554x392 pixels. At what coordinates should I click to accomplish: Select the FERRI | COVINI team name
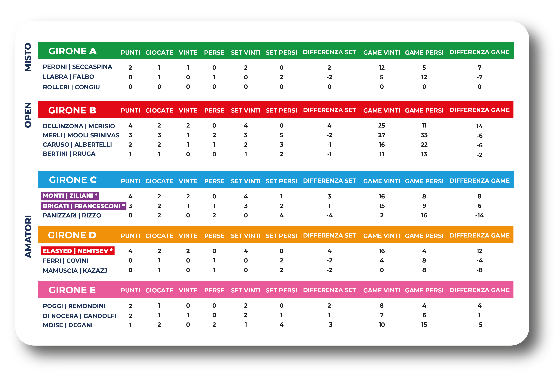tap(65, 261)
